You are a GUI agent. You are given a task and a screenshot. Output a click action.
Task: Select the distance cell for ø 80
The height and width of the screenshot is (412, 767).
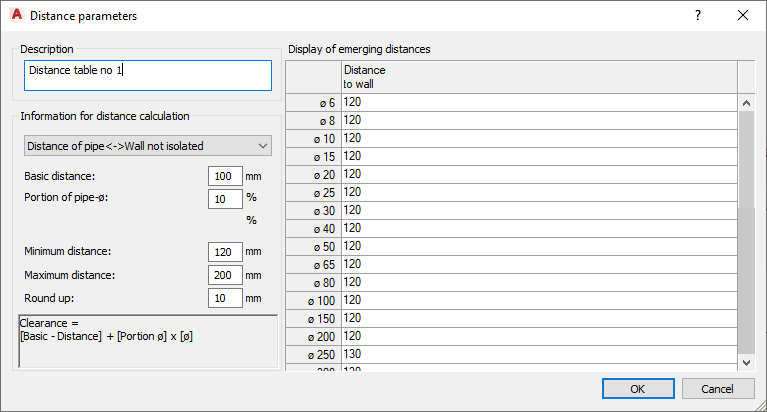[x=539, y=282]
